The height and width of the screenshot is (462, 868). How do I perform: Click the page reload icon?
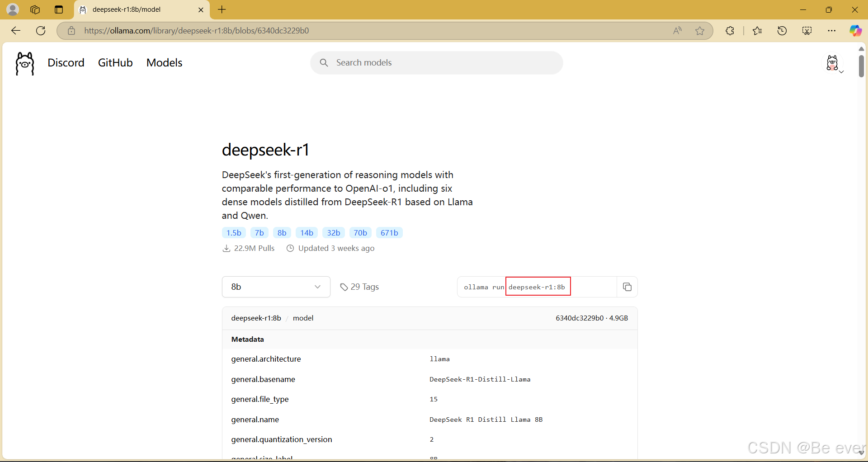(41, 30)
